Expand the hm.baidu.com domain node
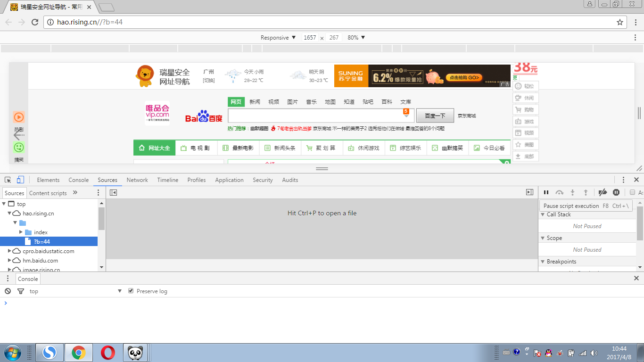 9,260
